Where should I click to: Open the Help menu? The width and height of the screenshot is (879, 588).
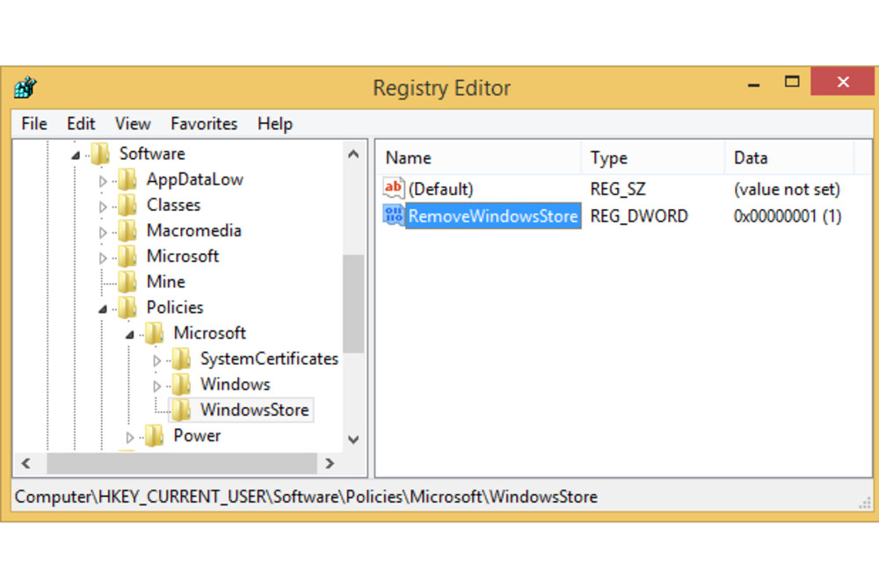[x=274, y=123]
